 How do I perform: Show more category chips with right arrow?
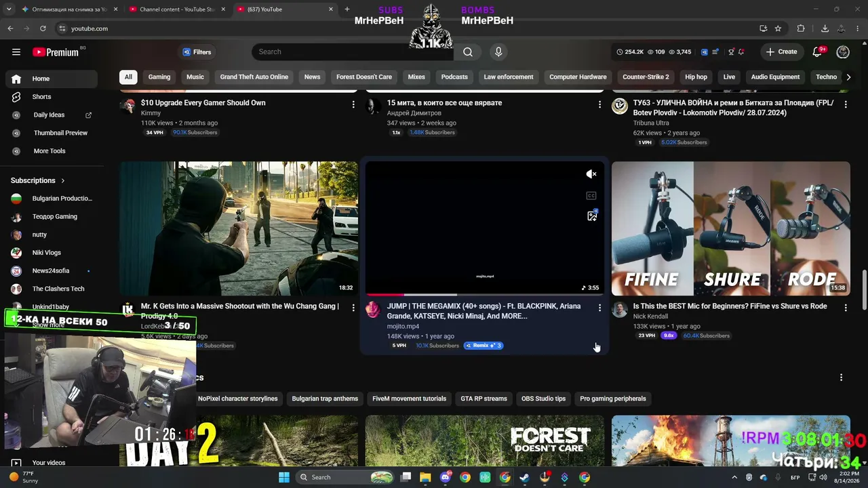point(848,77)
